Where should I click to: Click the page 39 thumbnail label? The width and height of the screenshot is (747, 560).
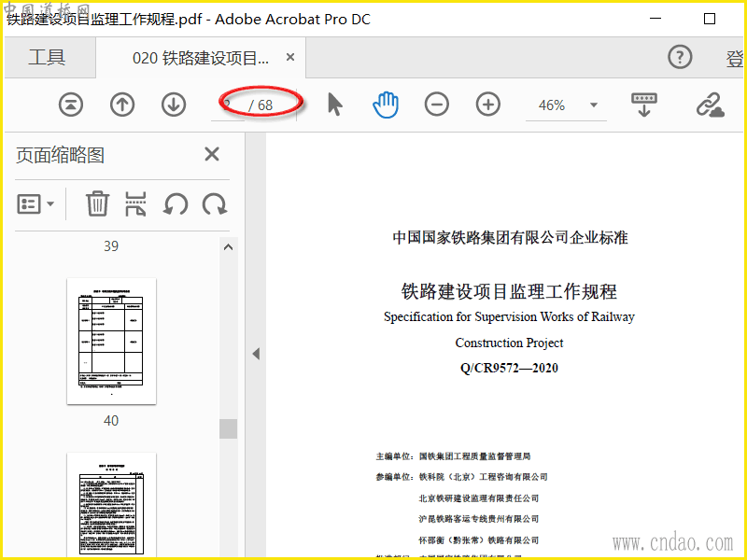111,245
